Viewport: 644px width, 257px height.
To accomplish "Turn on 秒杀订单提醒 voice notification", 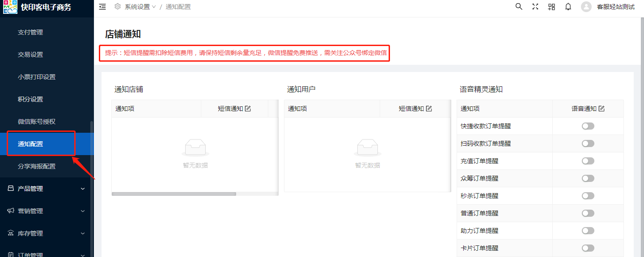I will tap(588, 196).
